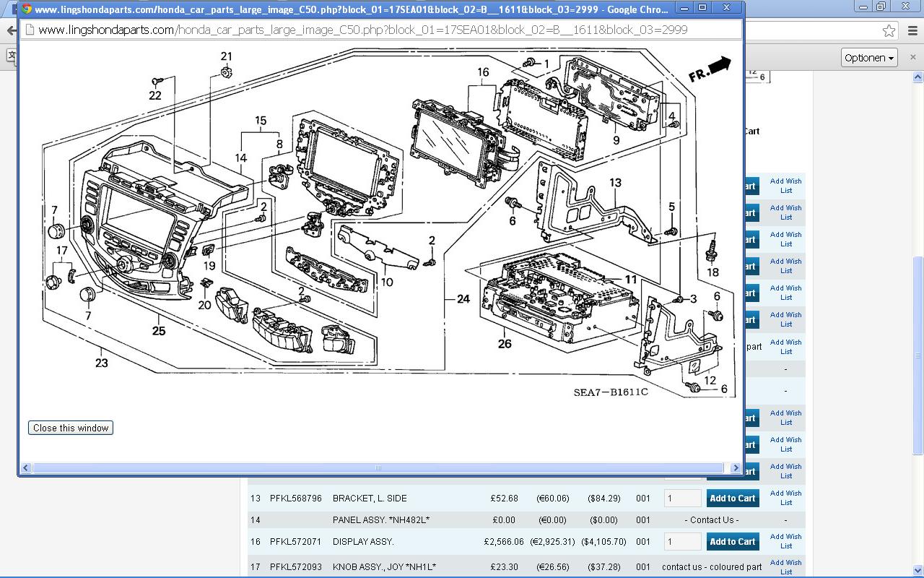Add BRACKET, L. SIDE to wish list
The width and height of the screenshot is (924, 578).
point(785,498)
